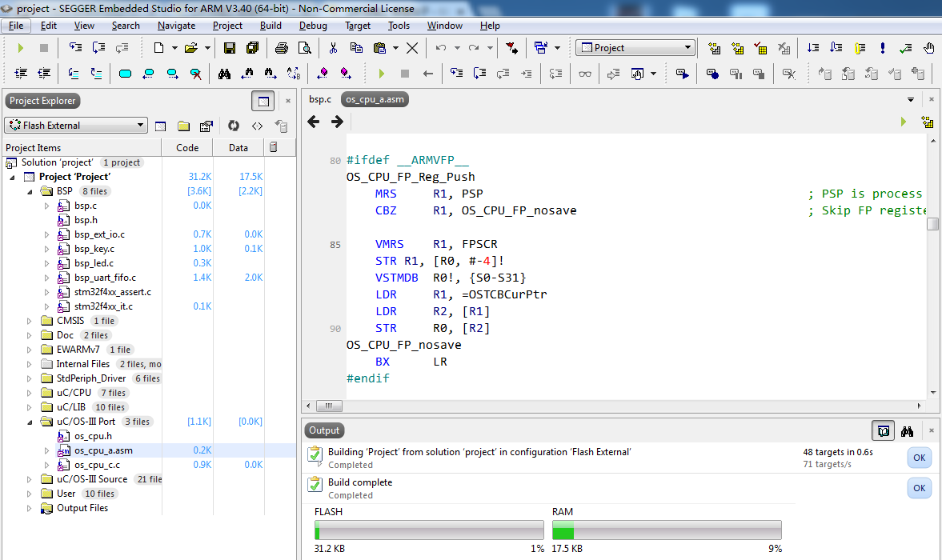942x560 pixels.
Task: Click the blue exclamation mark toolbar icon
Action: (x=883, y=48)
